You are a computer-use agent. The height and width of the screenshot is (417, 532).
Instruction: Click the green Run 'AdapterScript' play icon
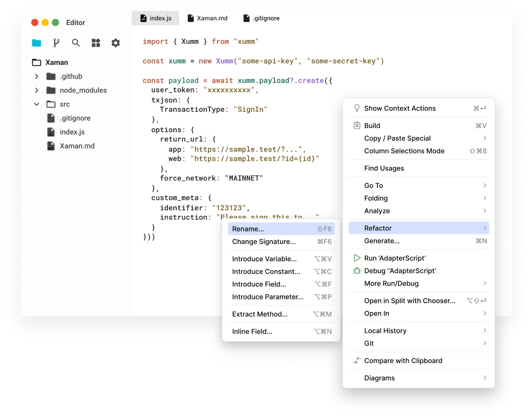pyautogui.click(x=357, y=258)
